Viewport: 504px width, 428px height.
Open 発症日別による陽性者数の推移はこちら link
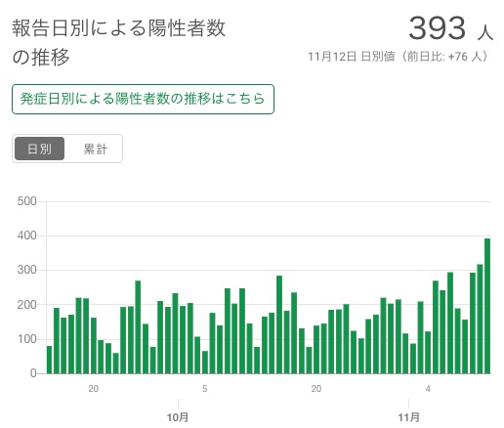click(x=143, y=99)
